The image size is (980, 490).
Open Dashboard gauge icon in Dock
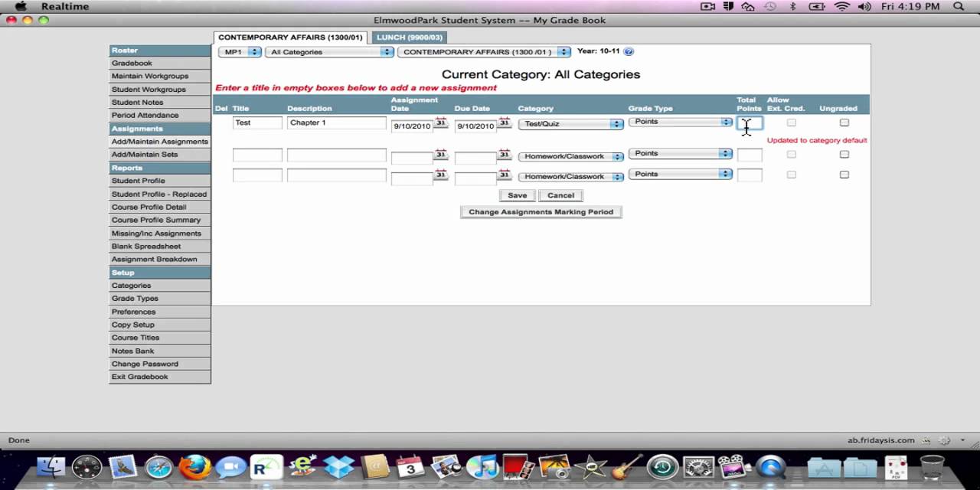tap(87, 466)
